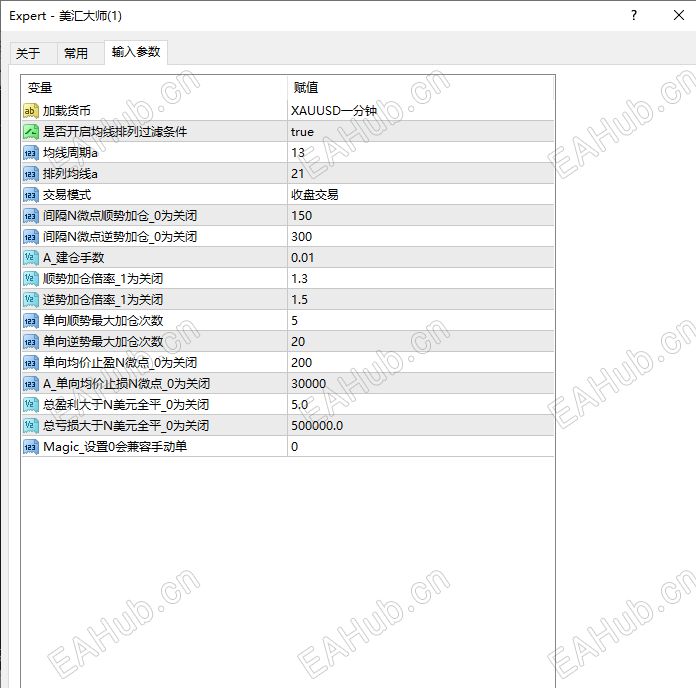
Task: Click the string icon beside 加载货币
Action: (31, 111)
